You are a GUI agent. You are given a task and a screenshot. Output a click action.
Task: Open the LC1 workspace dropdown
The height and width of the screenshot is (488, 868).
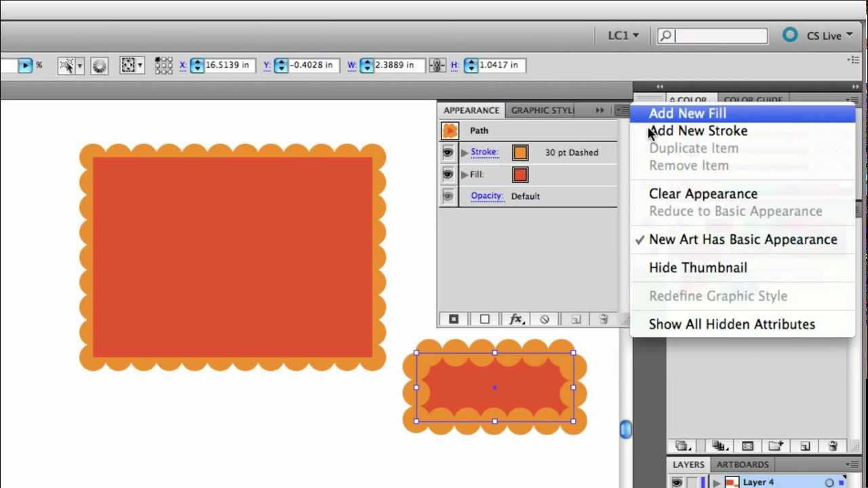point(621,35)
